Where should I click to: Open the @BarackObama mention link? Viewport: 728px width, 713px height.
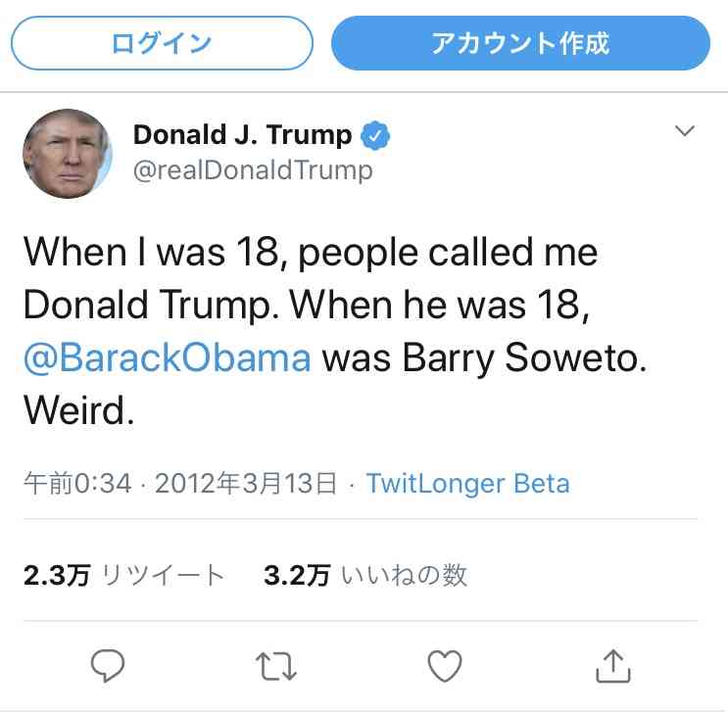click(167, 356)
